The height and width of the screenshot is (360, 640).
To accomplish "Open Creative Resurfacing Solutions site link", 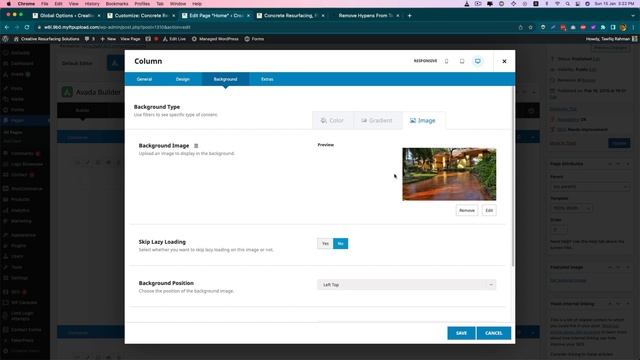I will click(46, 39).
